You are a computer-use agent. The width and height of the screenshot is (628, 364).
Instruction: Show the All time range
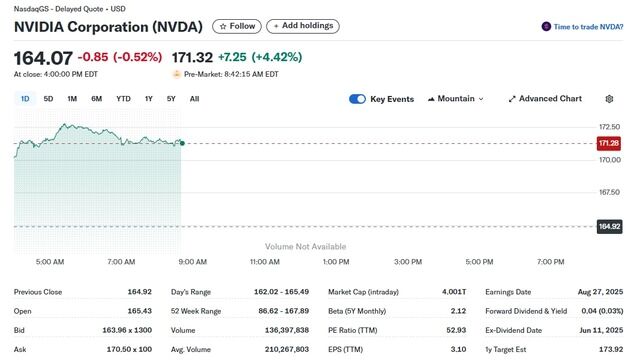coord(194,99)
